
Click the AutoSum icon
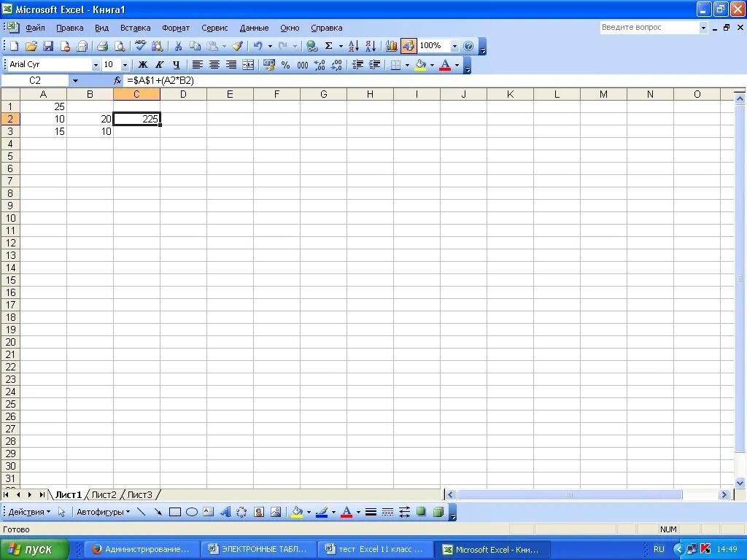pyautogui.click(x=329, y=45)
